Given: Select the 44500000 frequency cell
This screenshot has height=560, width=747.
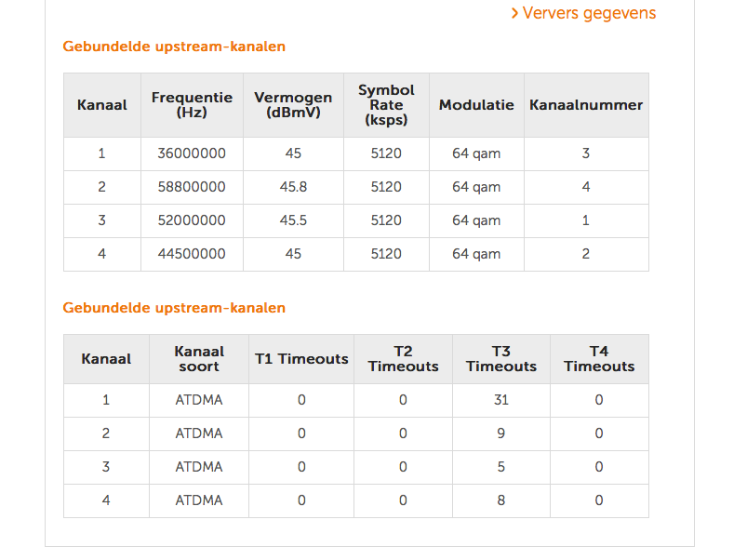Looking at the screenshot, I should tap(192, 254).
